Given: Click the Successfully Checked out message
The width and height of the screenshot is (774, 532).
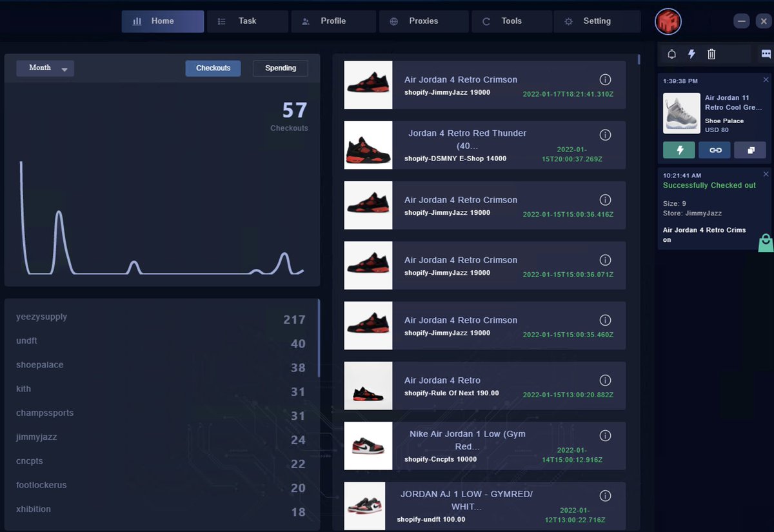Looking at the screenshot, I should pyautogui.click(x=709, y=185).
